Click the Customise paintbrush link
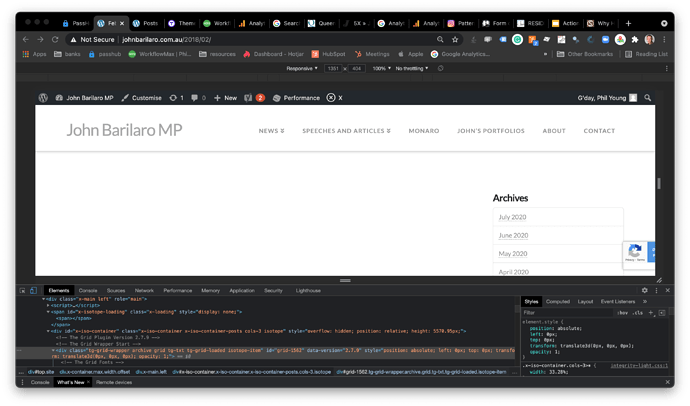Viewport: 690px width, 406px height. click(142, 98)
